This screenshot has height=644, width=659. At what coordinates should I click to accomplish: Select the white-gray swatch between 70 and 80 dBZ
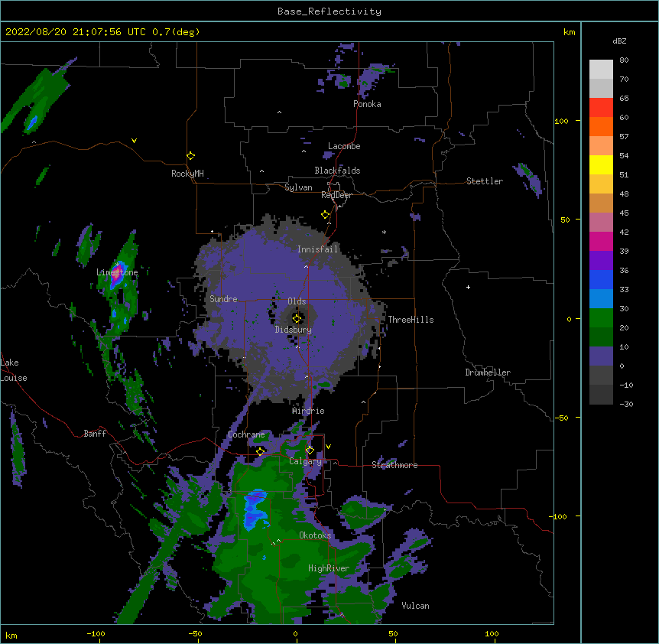[601, 70]
